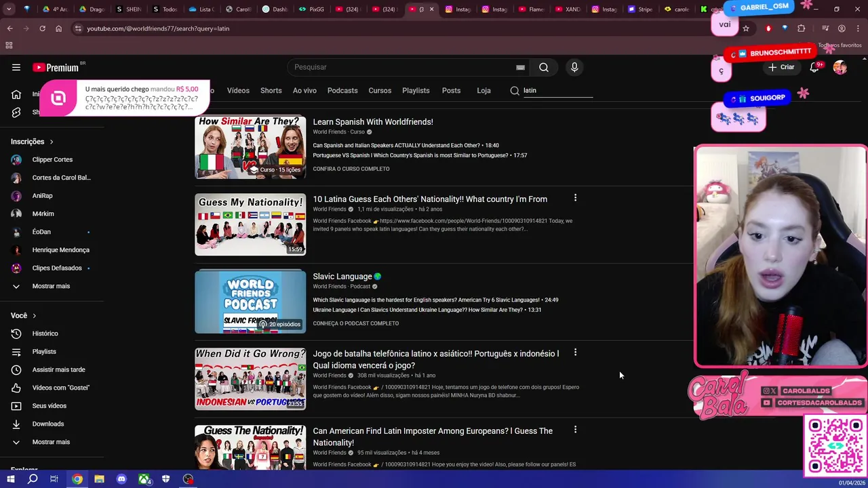Click the magnifier search button beside Pesquisar

[x=544, y=67]
